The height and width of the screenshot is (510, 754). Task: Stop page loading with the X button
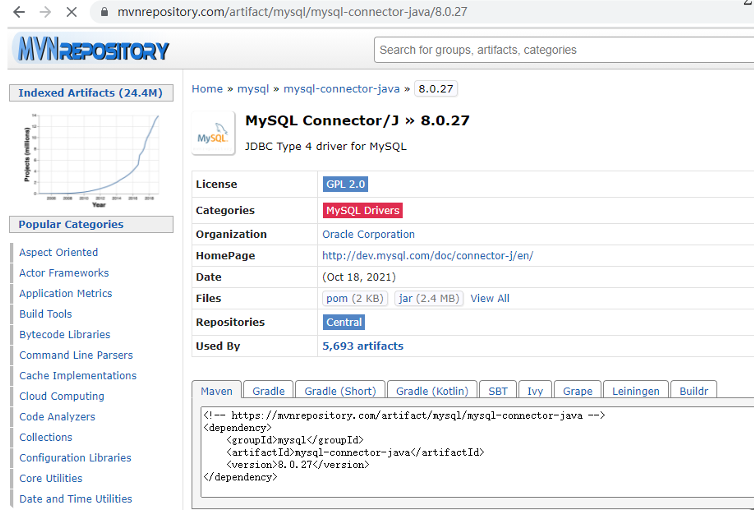tap(71, 12)
